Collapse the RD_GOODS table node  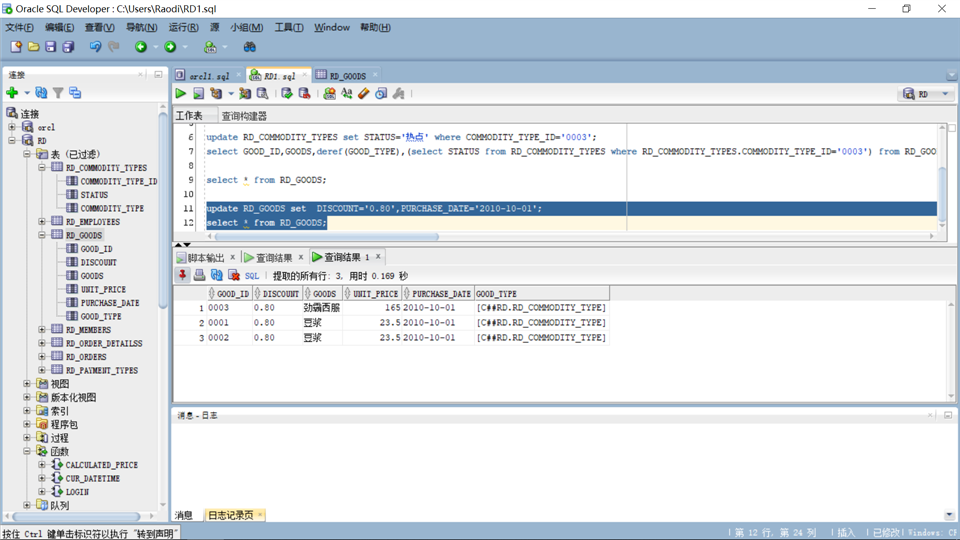tap(42, 235)
